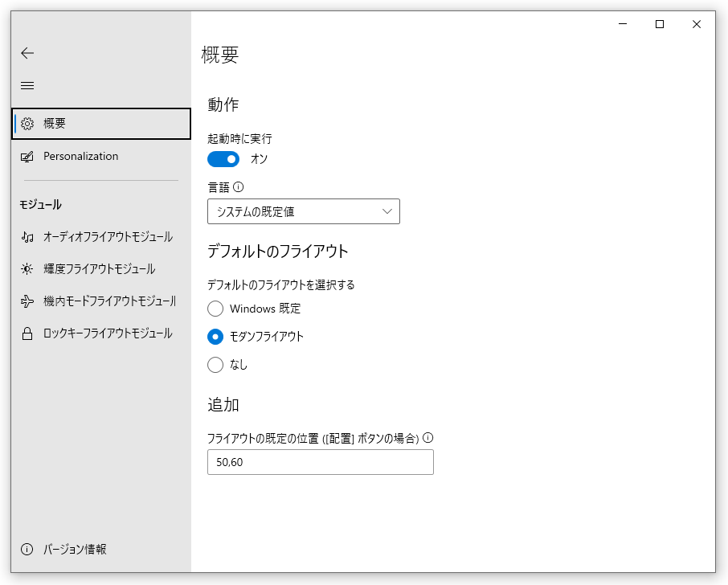Maximize the settings window
728x585 pixels.
(x=659, y=23)
